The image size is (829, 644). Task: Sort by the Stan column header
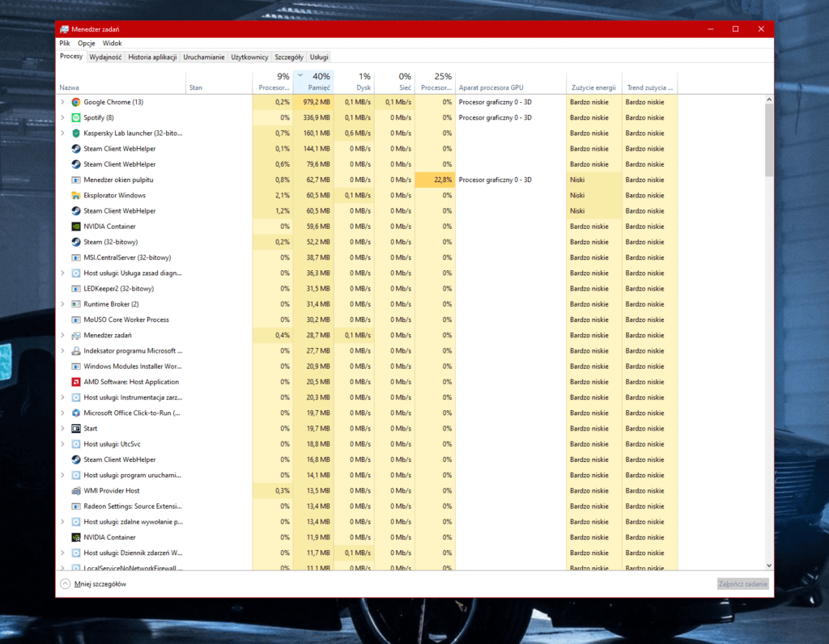point(219,83)
